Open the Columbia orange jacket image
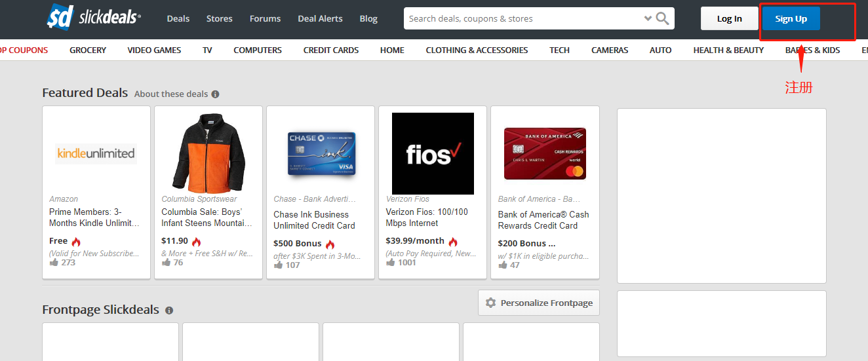The height and width of the screenshot is (361, 868). [208, 153]
